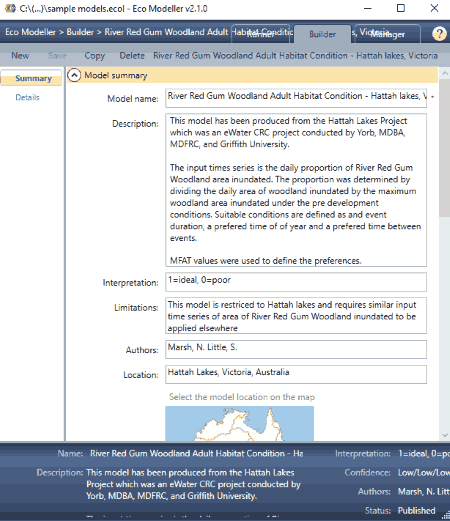Click the Authors input field
This screenshot has width=450, height=521.
pos(296,349)
